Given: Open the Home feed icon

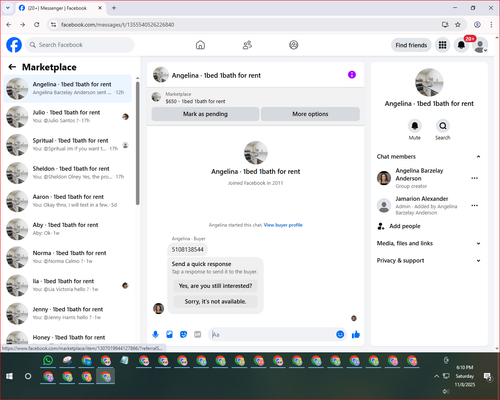Looking at the screenshot, I should pyautogui.click(x=200, y=45).
